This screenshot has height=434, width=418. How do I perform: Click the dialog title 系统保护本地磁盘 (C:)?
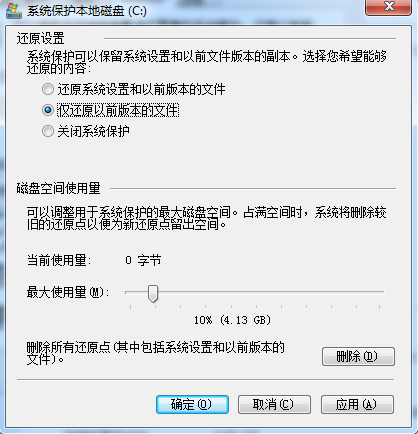coord(87,11)
